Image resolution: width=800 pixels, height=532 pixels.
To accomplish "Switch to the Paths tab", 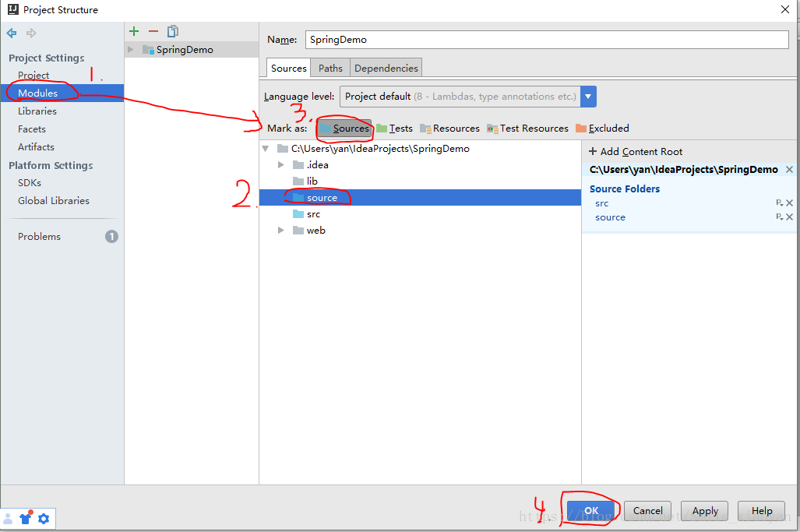I will 330,68.
